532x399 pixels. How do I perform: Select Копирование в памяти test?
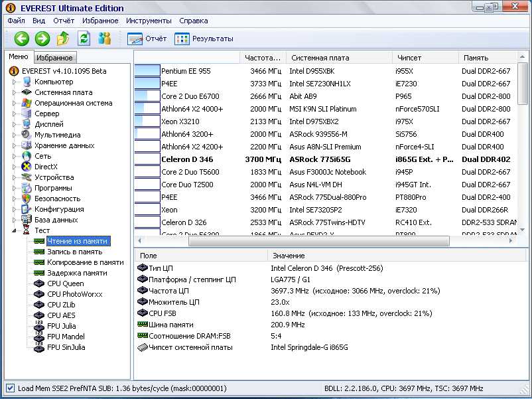(86, 262)
